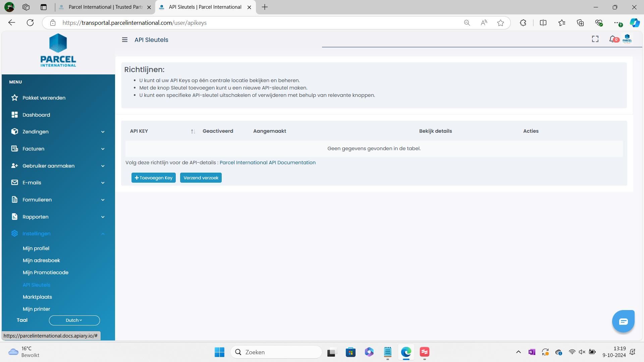The image size is (644, 362).
Task: Open Pakket verzenden in the sidebar
Action: point(44,98)
